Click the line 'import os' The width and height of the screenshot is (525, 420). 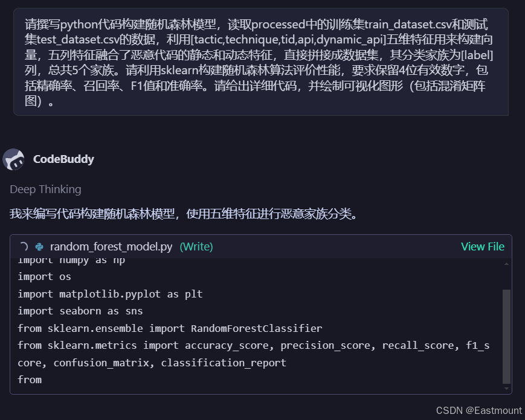[x=44, y=277]
